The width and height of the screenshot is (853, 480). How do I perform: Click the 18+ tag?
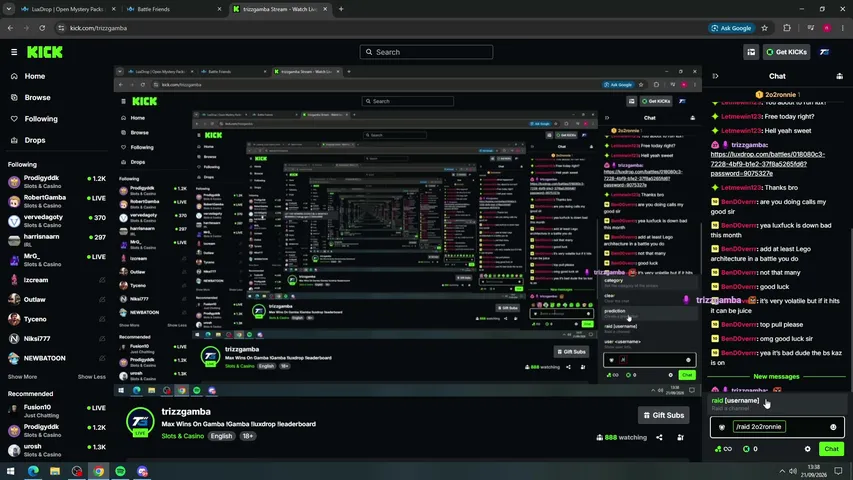coord(248,436)
